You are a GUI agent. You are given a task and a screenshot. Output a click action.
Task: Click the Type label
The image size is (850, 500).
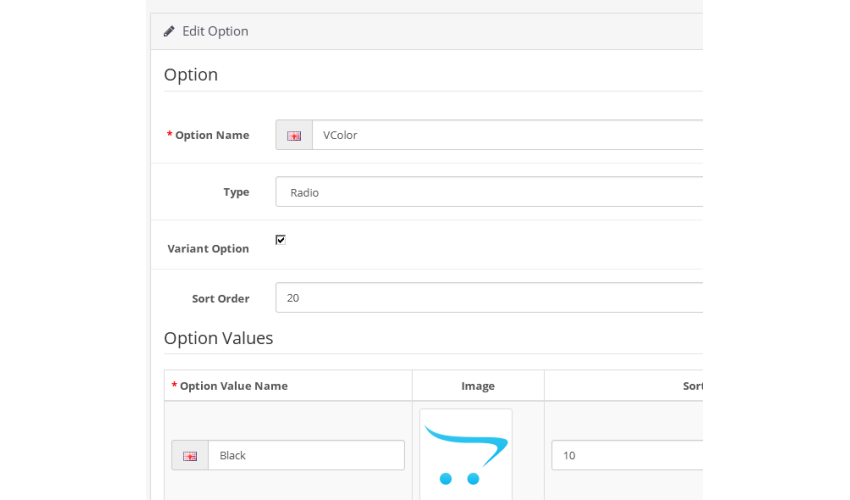[236, 192]
